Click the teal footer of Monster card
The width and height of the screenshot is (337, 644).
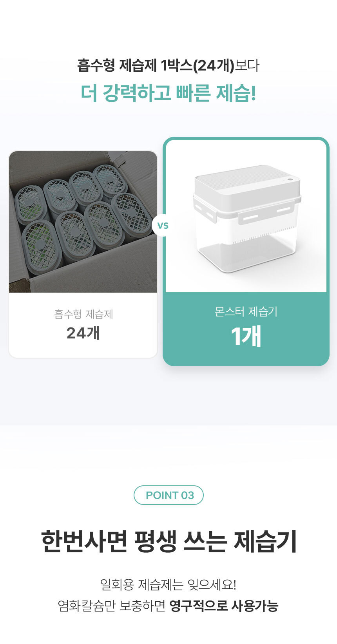pyautogui.click(x=246, y=328)
